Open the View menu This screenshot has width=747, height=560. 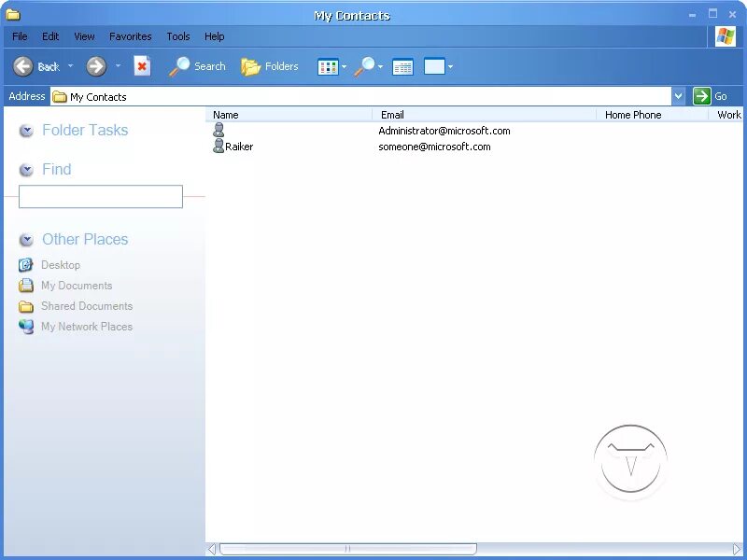(84, 36)
